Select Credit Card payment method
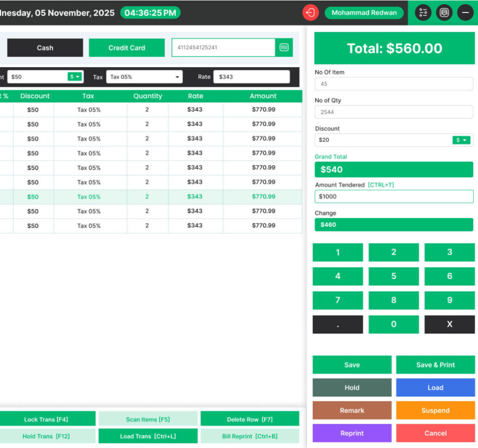This screenshot has width=478, height=448. [127, 48]
